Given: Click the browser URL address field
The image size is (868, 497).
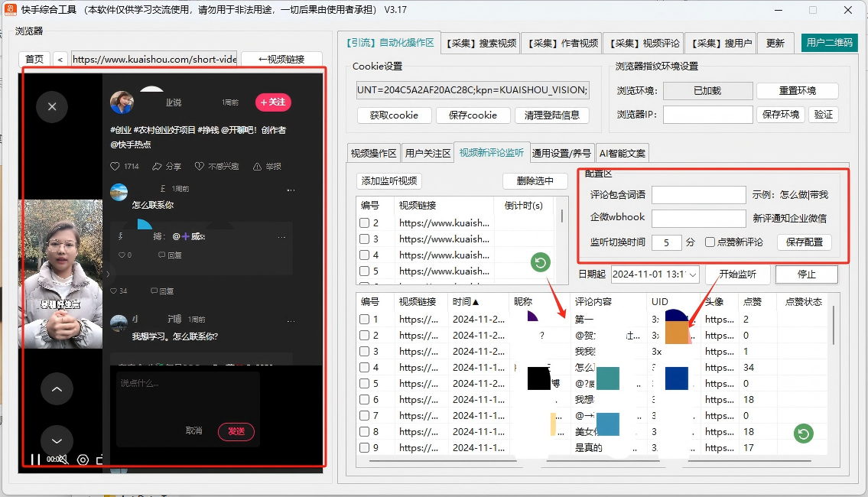Looking at the screenshot, I should coord(154,59).
